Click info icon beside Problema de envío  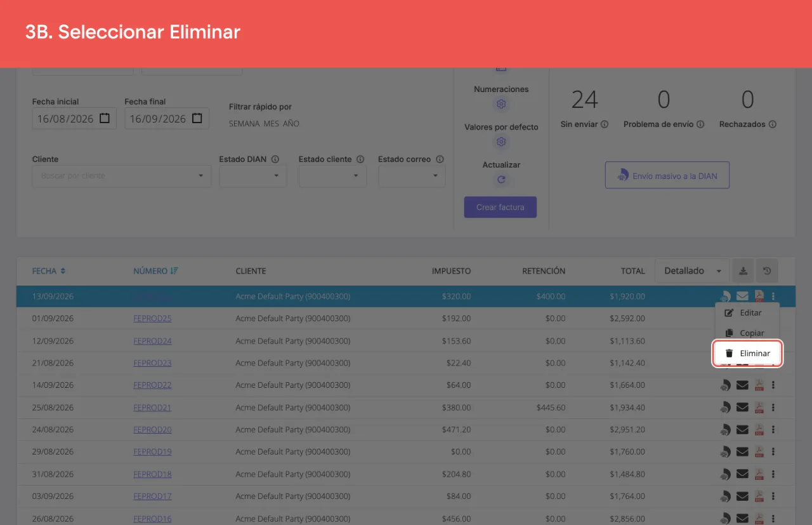[700, 124]
